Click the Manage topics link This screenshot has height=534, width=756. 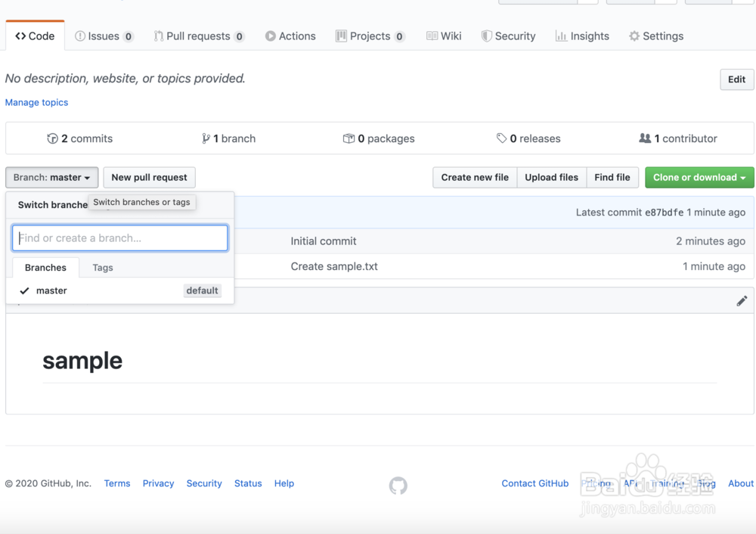pyautogui.click(x=36, y=102)
